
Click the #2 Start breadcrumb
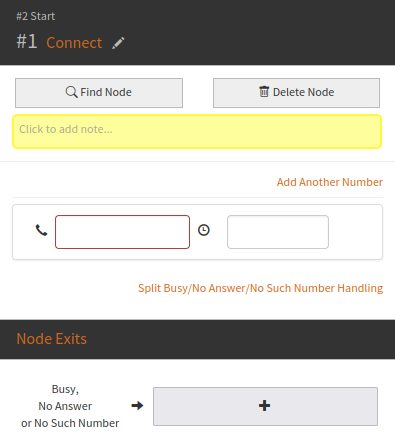(36, 16)
